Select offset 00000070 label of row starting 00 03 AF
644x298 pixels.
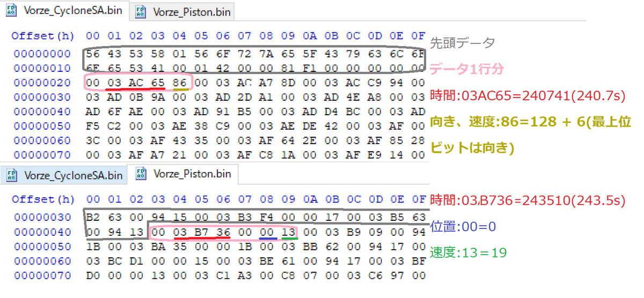coord(42,155)
